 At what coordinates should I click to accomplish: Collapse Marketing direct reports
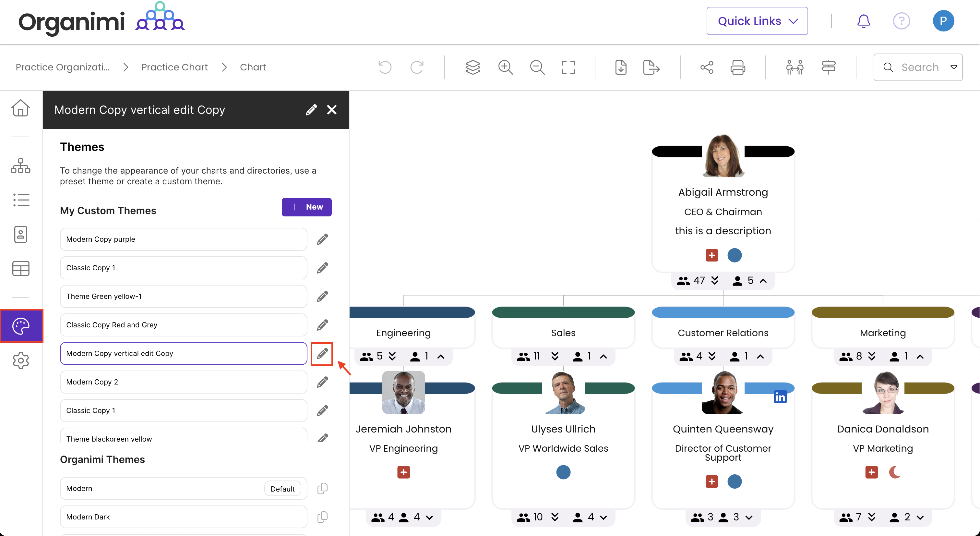click(920, 356)
